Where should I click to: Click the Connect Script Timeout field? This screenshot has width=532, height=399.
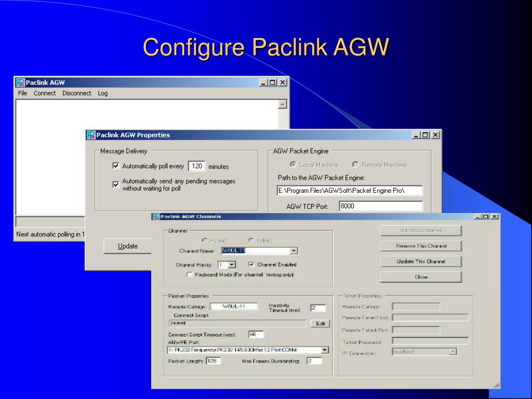coord(256,335)
